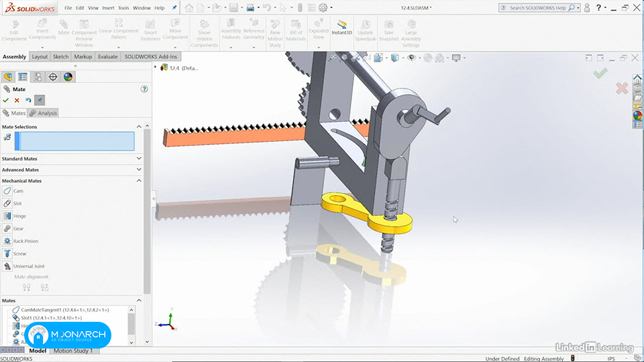644x362 pixels.
Task: Pin the menu bar pushpin
Action: [174, 7]
